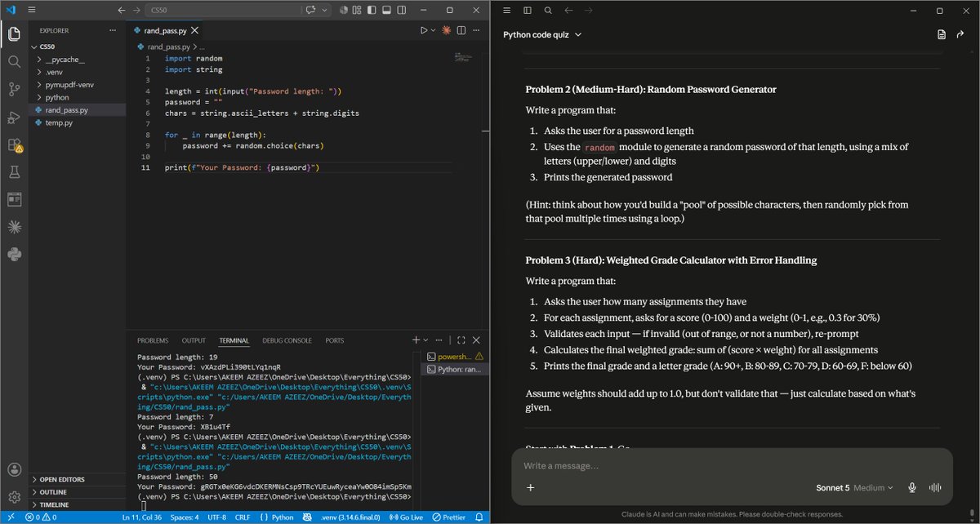The height and width of the screenshot is (524, 980).
Task: Switch to the Ports panel tab
Action: coord(335,340)
